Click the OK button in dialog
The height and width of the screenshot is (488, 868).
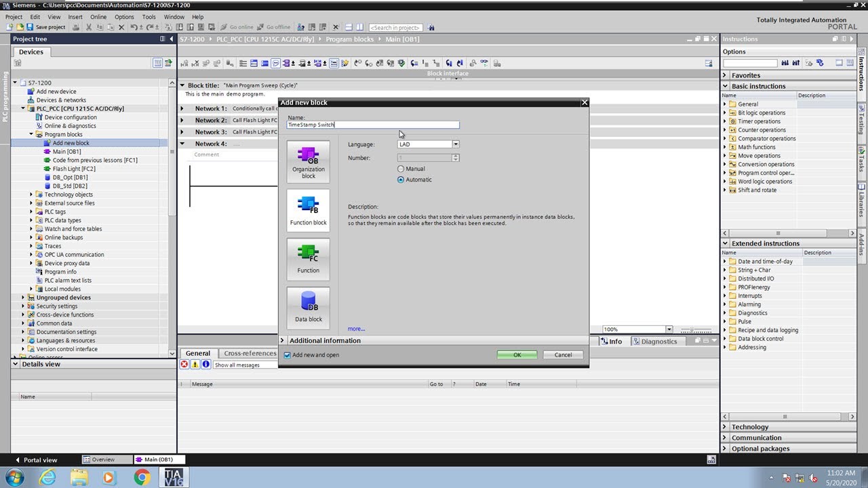(517, 355)
